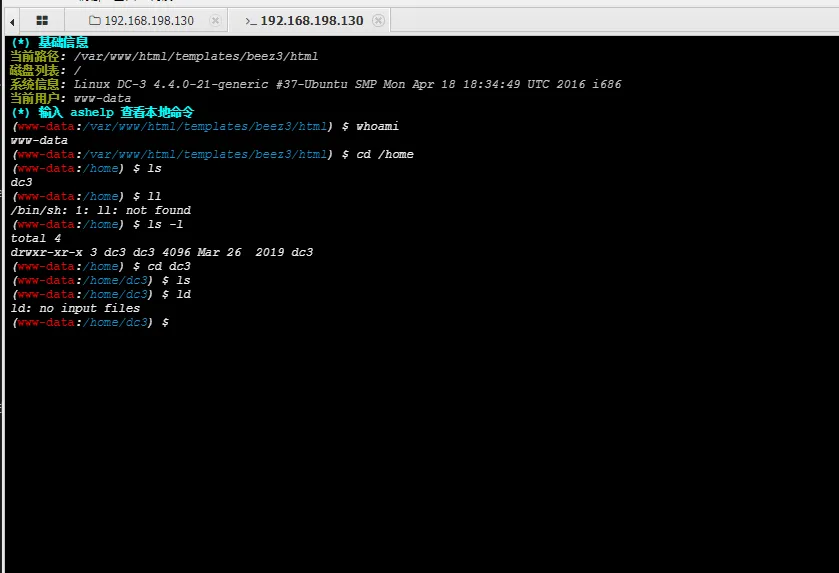Click the folder icon on the first tab

[x=95, y=20]
